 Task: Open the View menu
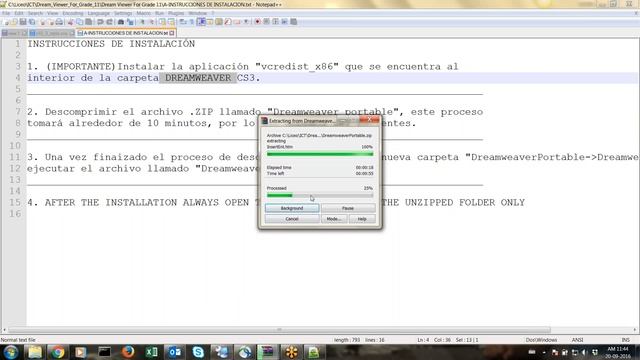(x=53, y=13)
